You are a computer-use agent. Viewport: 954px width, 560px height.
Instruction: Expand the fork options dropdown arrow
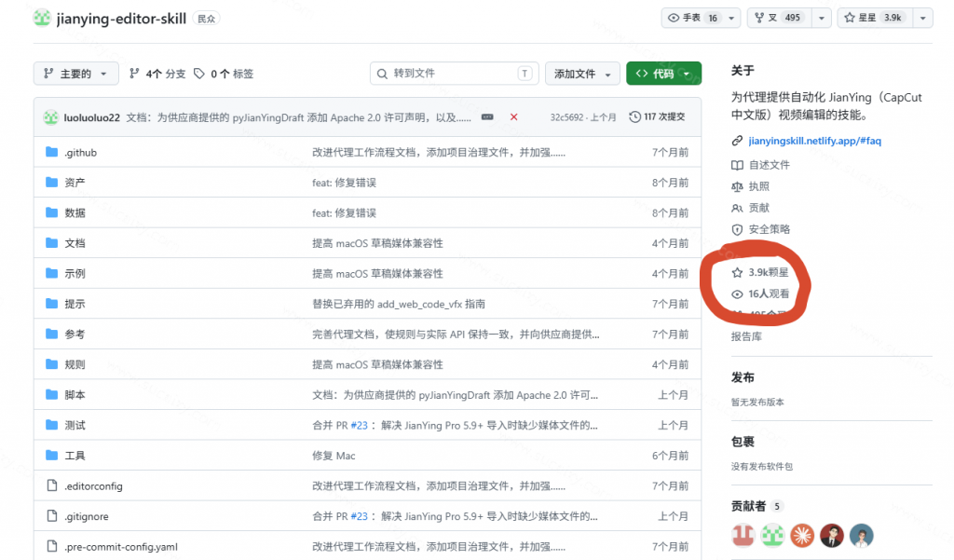[822, 19]
